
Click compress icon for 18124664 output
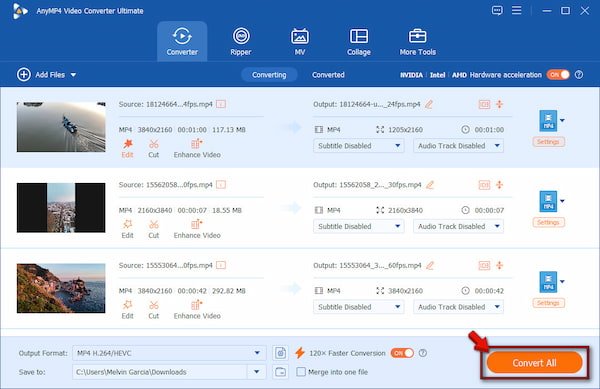click(499, 104)
